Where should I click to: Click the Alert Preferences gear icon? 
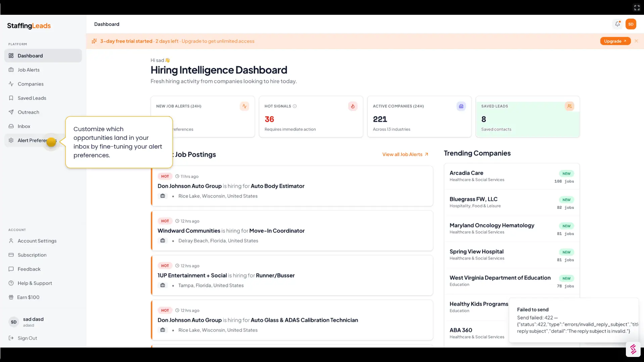11,140
